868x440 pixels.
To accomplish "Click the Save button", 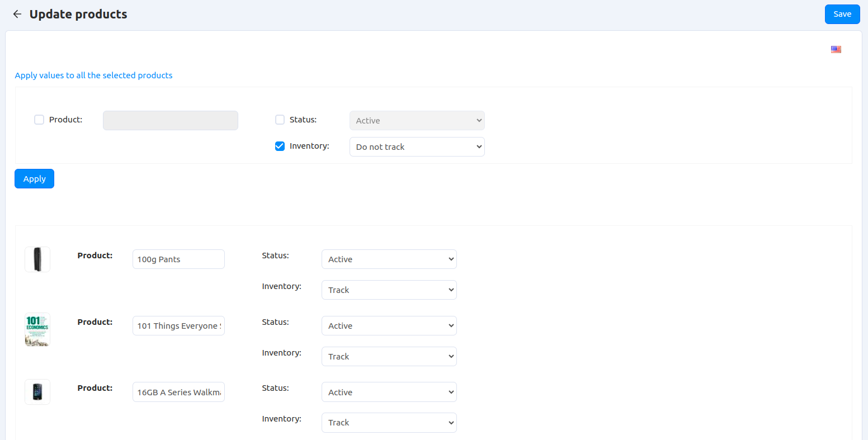I will click(842, 15).
